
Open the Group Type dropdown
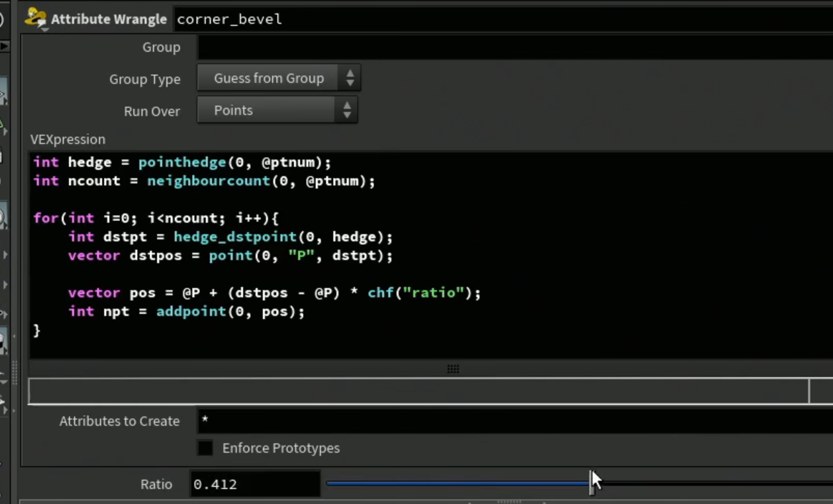(x=279, y=78)
